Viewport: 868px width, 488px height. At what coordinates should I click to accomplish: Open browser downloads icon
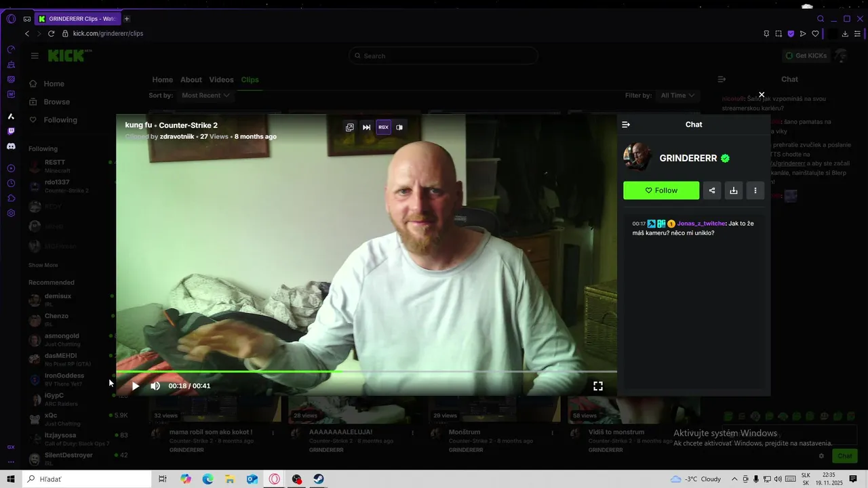coord(845,33)
